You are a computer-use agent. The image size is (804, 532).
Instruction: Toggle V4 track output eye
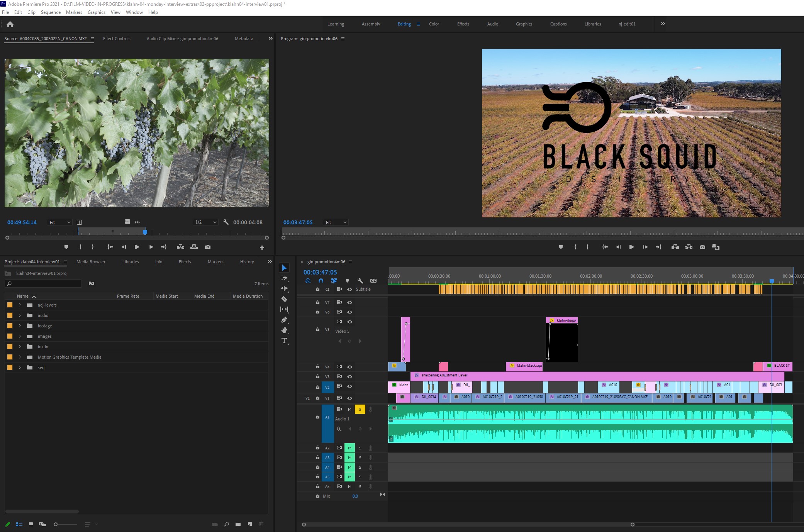349,367
